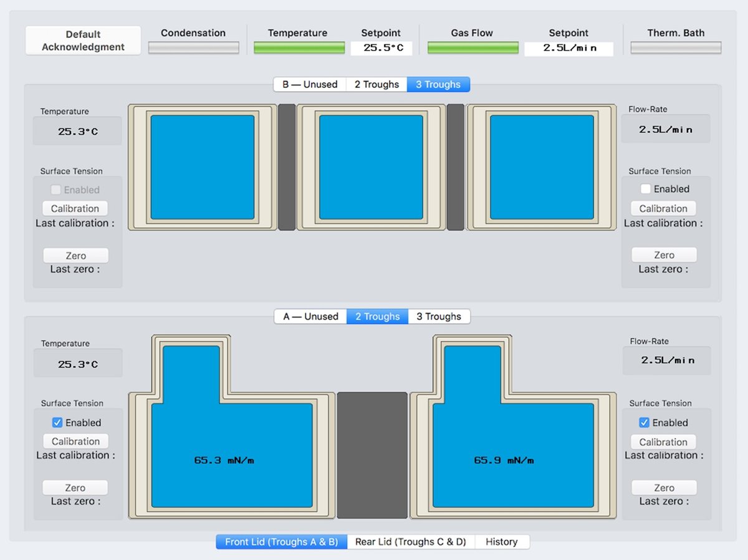
Task: Switch lid B to 'B — Unused'
Action: pyautogui.click(x=310, y=85)
